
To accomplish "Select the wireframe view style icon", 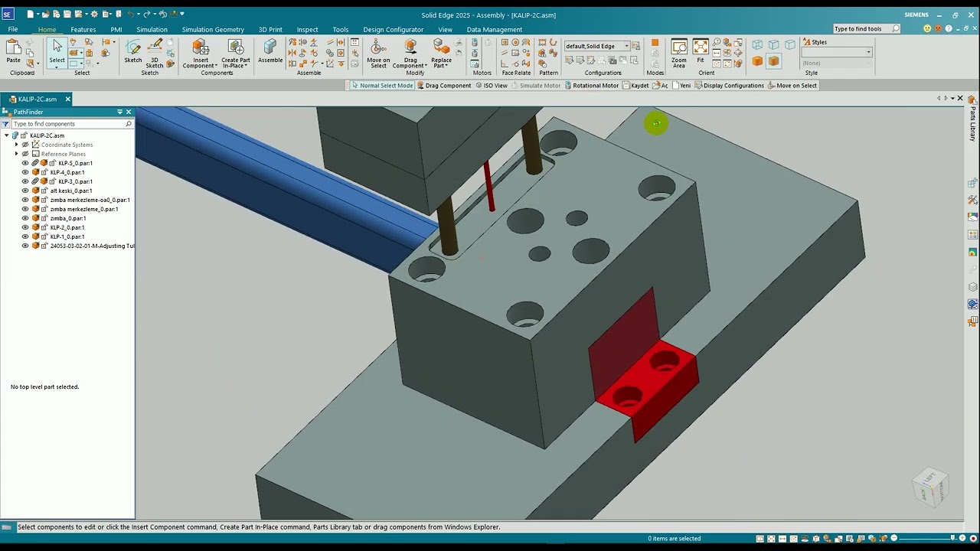I will 757,45.
